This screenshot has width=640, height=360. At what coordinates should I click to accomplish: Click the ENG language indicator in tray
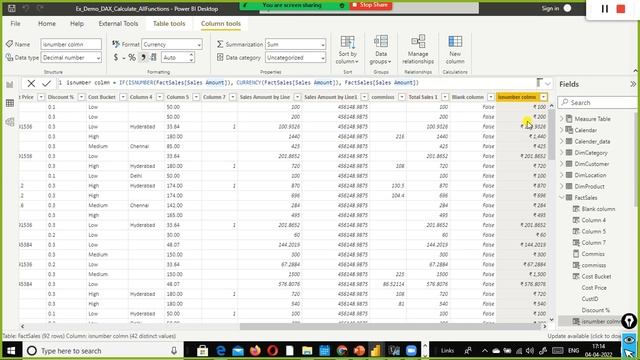pyautogui.click(x=573, y=351)
